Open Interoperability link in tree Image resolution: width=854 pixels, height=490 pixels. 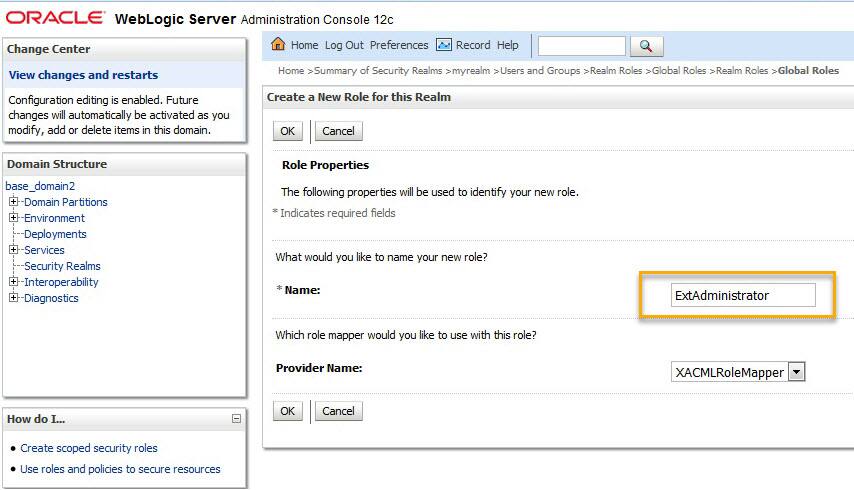pos(61,282)
